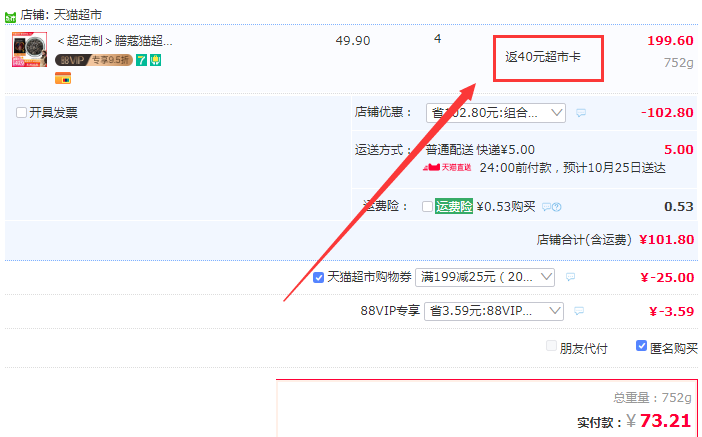Click the green 运费险 label badge
Screen dimensions: 702x437
pyautogui.click(x=454, y=206)
